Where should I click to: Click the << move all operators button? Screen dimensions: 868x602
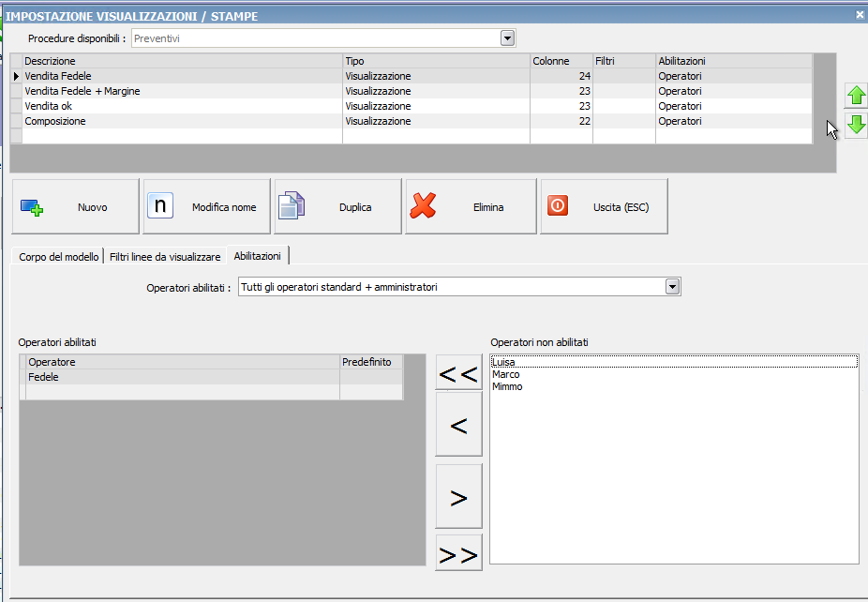459,372
